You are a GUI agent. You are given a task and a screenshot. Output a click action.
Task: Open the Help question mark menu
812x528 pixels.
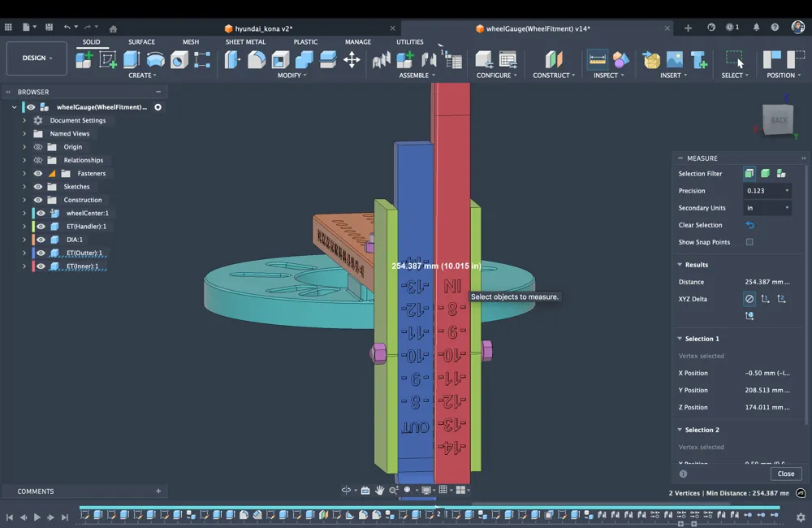pos(775,28)
